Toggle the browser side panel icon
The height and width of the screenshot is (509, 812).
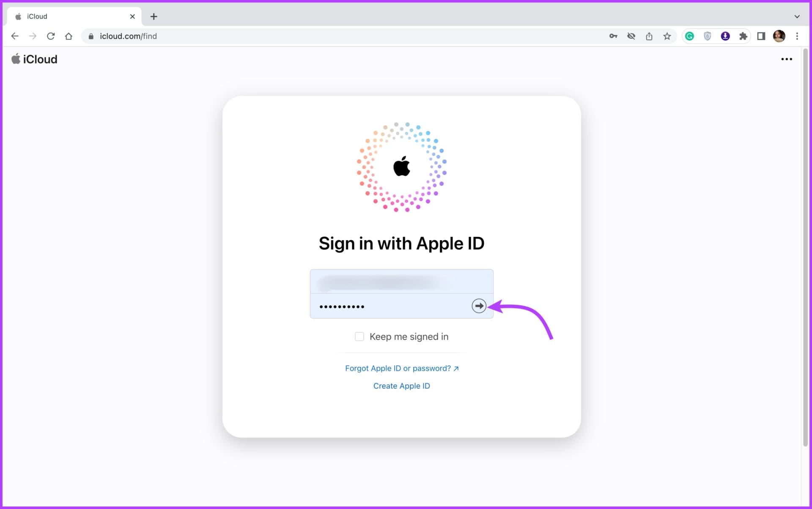(x=761, y=36)
